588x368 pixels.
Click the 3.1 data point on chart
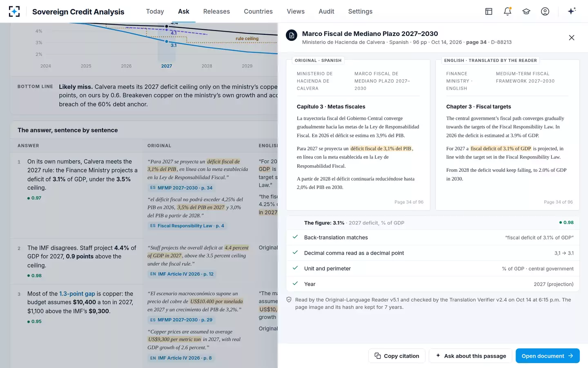coord(167,41)
